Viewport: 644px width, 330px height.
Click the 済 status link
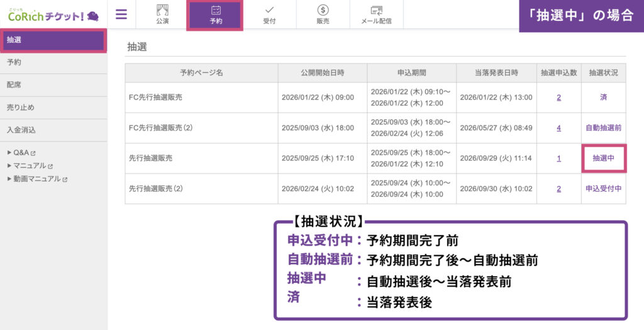coord(603,97)
